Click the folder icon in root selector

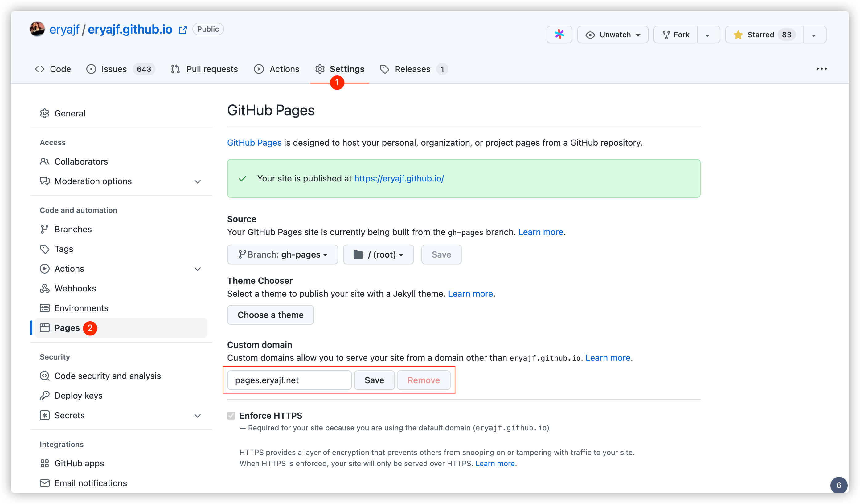point(358,254)
